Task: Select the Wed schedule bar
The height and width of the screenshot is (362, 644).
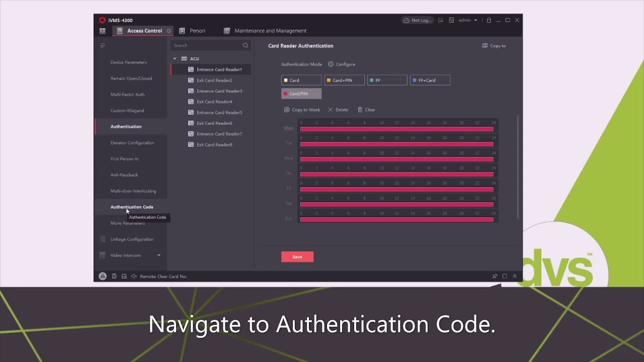Action: [x=396, y=159]
